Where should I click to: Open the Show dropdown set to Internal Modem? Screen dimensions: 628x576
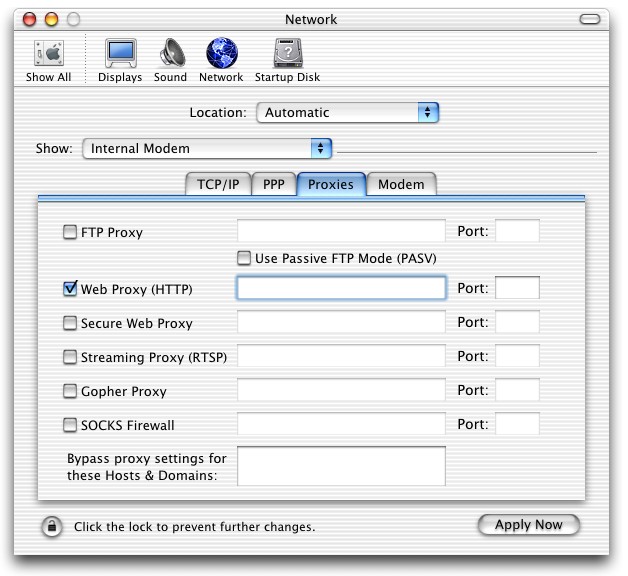(x=207, y=149)
